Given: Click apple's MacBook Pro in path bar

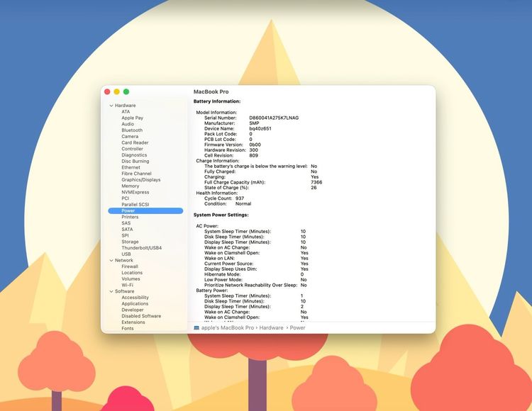Looking at the screenshot, I should (x=228, y=328).
